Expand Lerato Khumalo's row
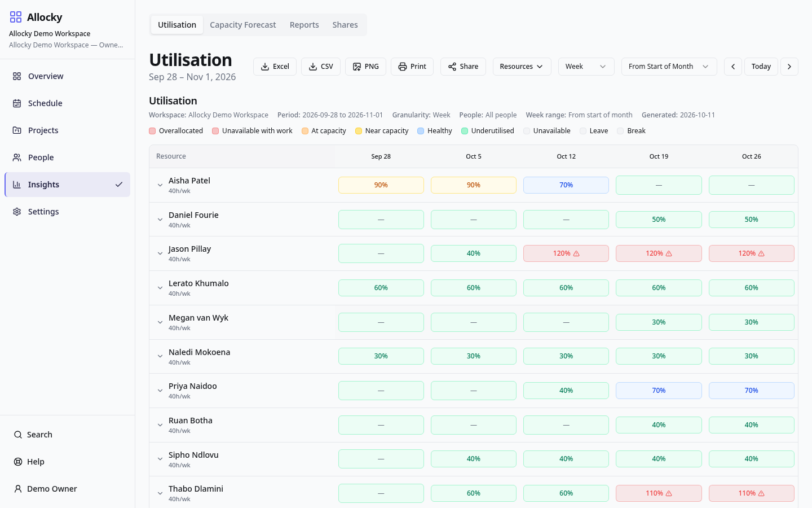This screenshot has width=812, height=508. tap(160, 288)
